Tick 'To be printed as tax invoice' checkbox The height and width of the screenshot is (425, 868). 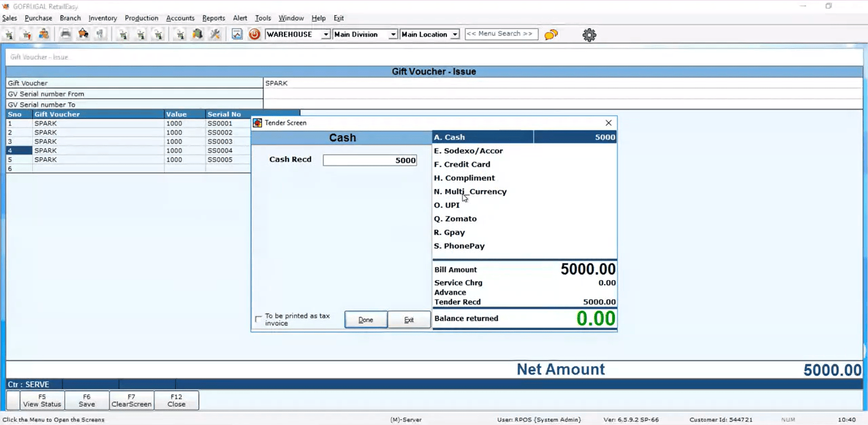[x=258, y=319]
